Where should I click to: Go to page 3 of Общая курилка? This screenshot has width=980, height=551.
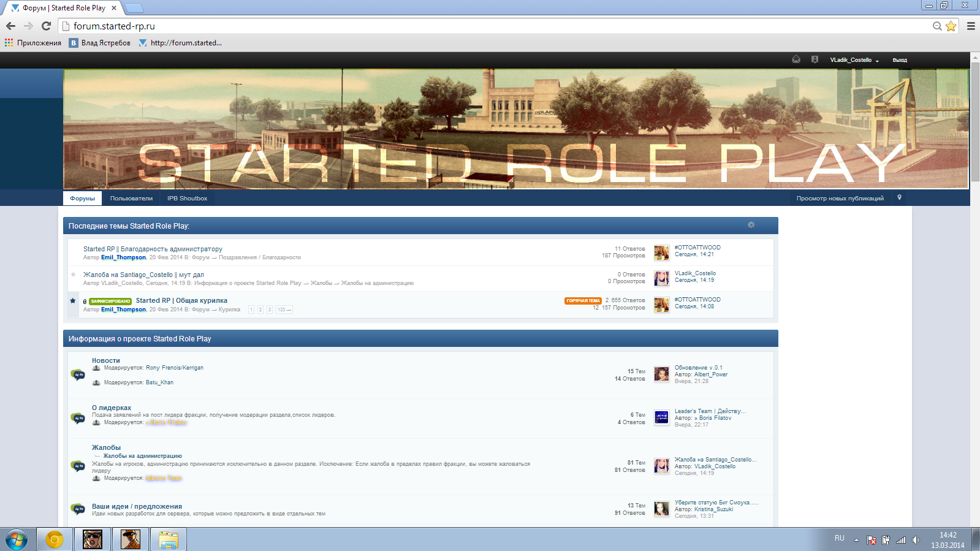269,310
